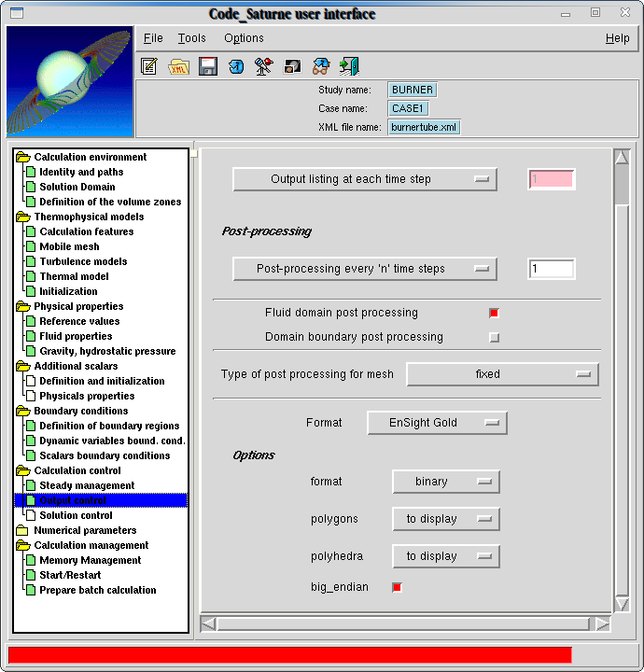The height and width of the screenshot is (672, 644).
Task: Click the blue circular arrow toolbar icon
Action: click(x=236, y=66)
